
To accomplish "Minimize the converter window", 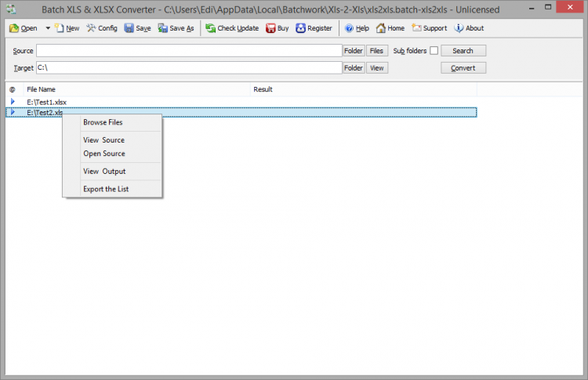I will (x=532, y=8).
